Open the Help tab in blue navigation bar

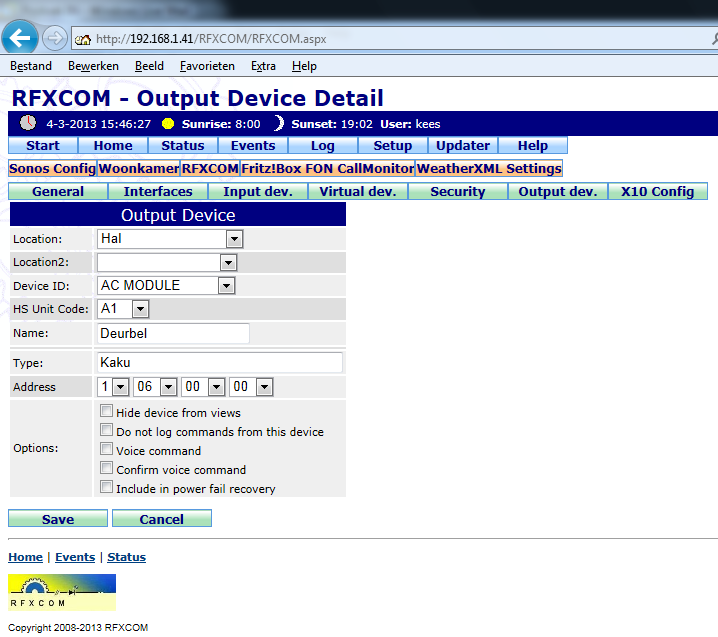coord(533,146)
